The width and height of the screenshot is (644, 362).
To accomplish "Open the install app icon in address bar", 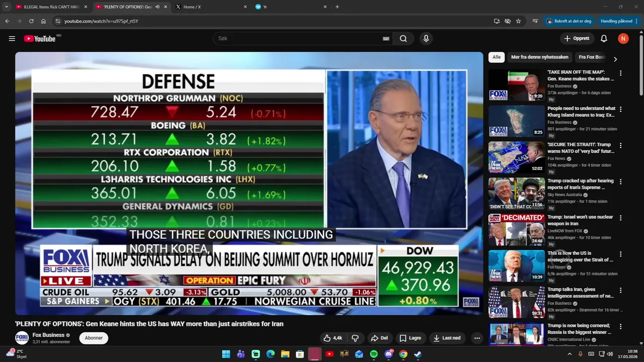I will tap(497, 21).
